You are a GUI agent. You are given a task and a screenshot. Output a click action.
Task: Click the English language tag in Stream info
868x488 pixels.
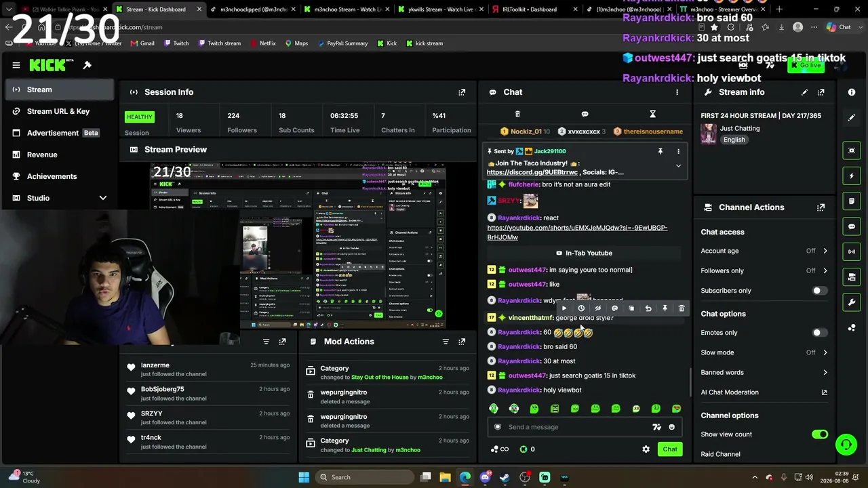[x=734, y=140]
